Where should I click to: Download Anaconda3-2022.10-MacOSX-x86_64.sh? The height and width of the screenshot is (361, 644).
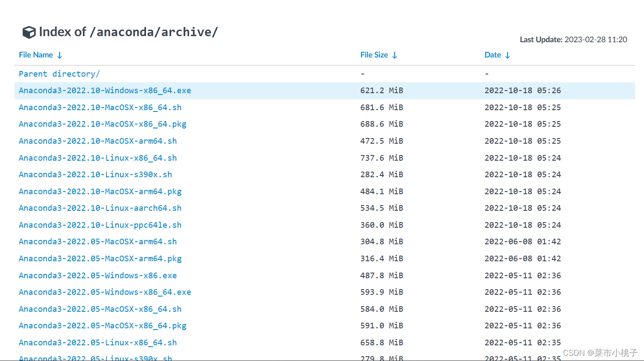(100, 108)
